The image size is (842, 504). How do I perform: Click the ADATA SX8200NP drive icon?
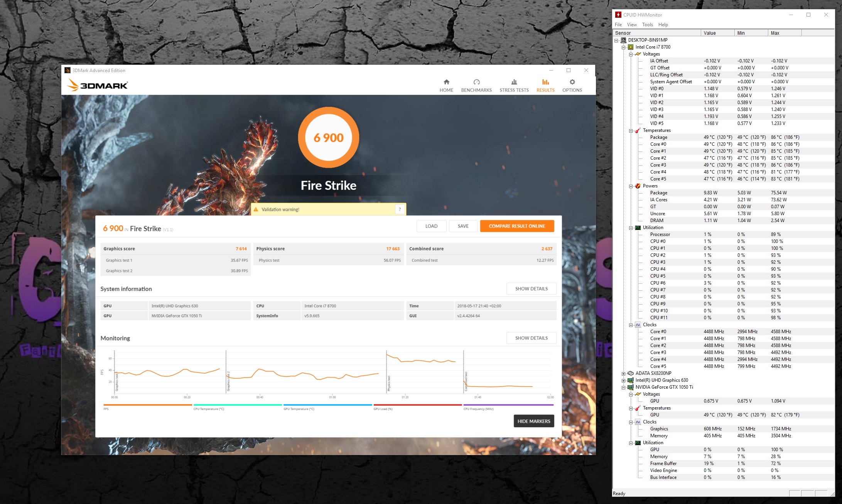click(x=631, y=373)
